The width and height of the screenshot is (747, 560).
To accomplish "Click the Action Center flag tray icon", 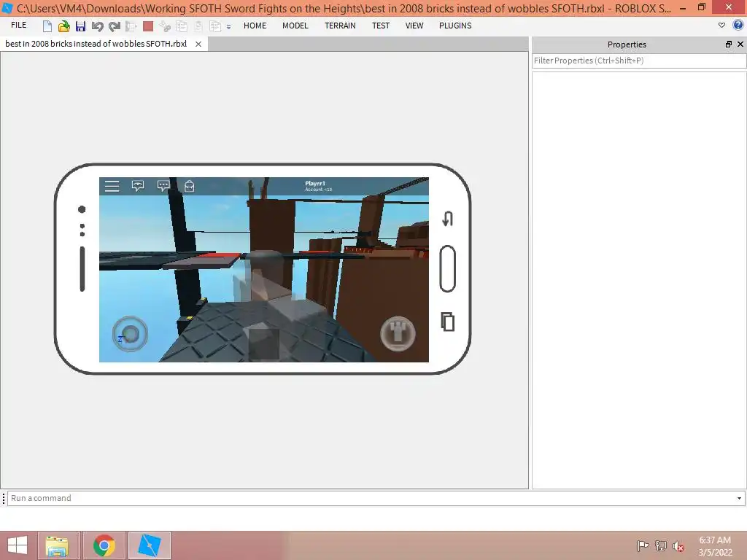I will pos(643,545).
